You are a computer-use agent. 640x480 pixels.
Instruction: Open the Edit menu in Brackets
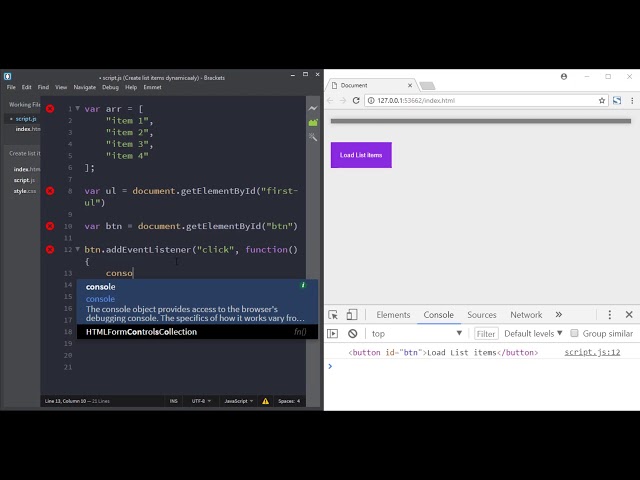27,87
